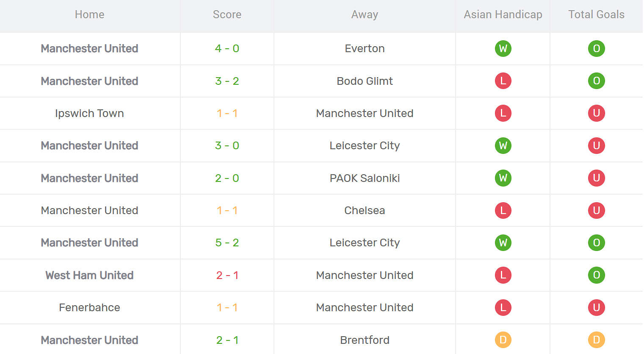The image size is (644, 354).
Task: Click the 2 - 1 score in the Brentford row
Action: [x=227, y=340]
